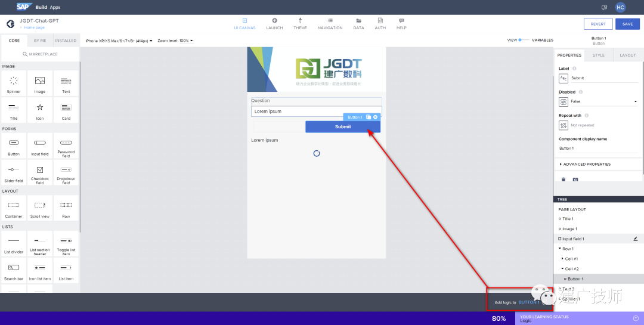Viewport: 644px width, 325px height.
Task: Edit the Component display name field
Action: [x=599, y=148]
